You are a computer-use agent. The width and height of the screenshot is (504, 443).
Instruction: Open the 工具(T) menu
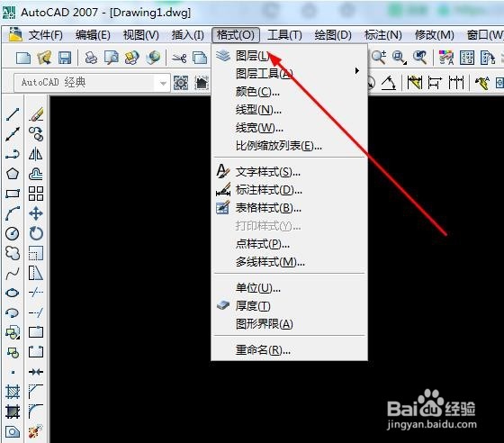point(284,35)
